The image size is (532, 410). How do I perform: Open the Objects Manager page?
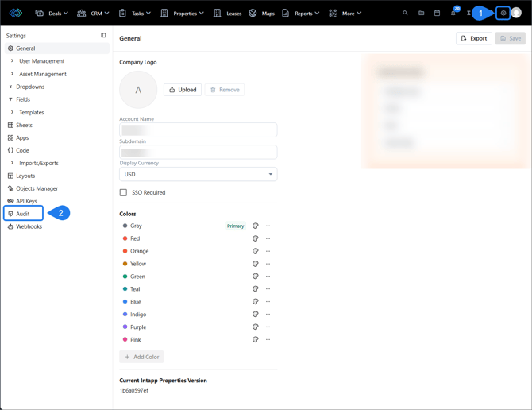tap(37, 188)
